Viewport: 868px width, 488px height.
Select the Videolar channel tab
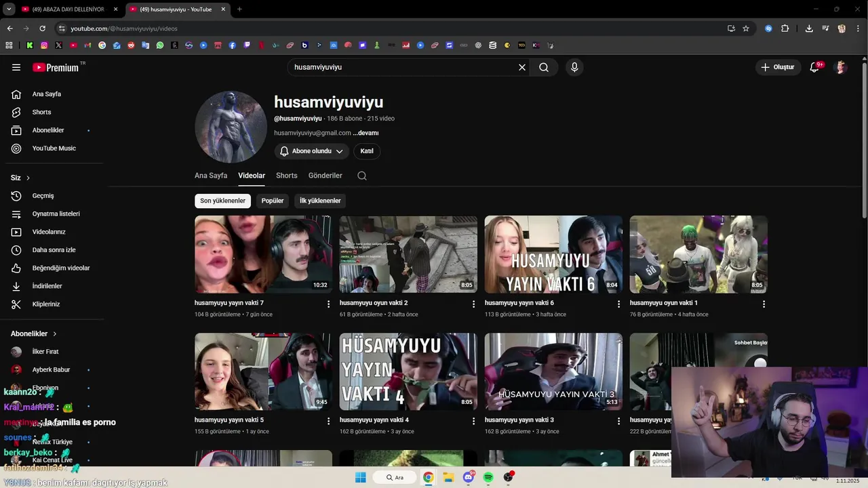click(x=252, y=176)
